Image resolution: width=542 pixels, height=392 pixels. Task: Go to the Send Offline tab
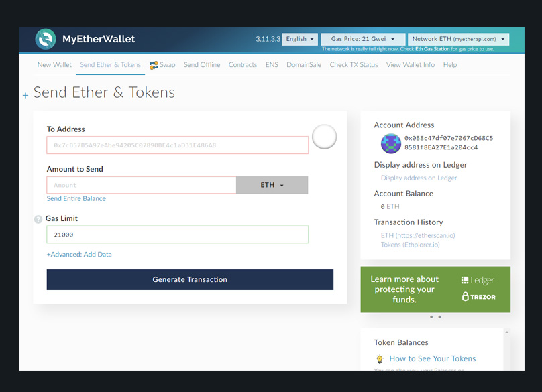point(202,65)
